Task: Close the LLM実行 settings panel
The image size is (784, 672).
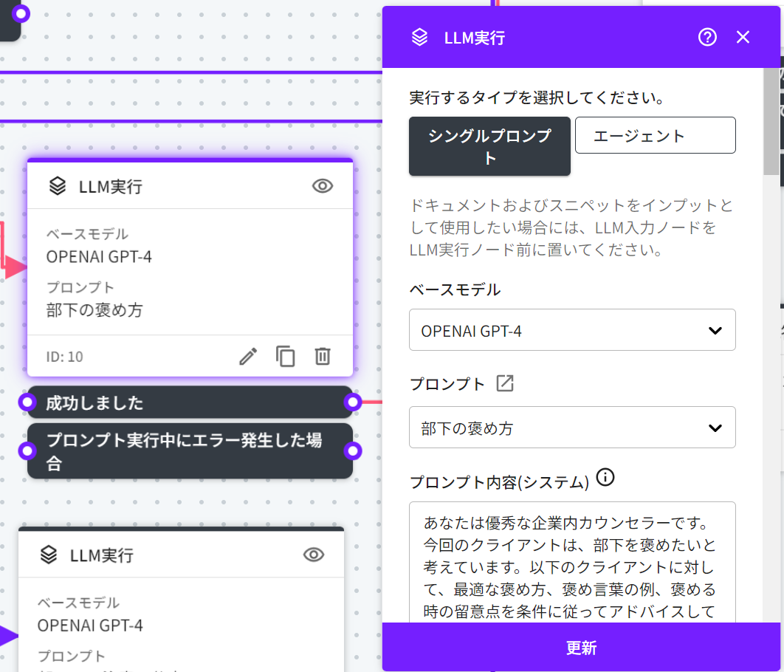Action: 743,37
